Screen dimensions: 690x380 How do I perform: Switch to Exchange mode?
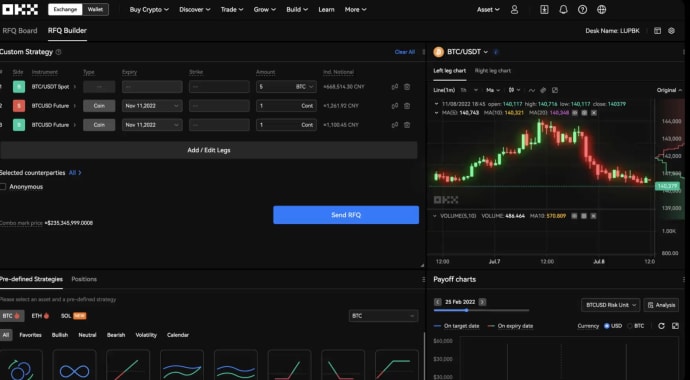click(x=65, y=9)
